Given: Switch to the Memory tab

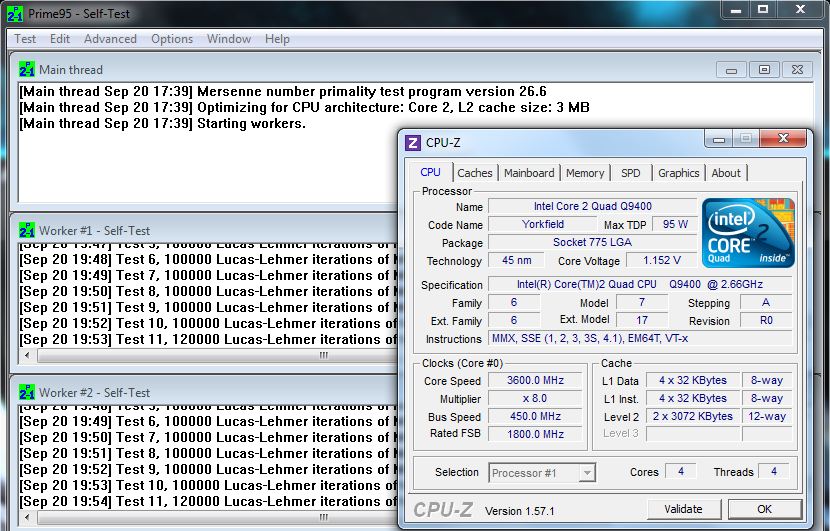Looking at the screenshot, I should pyautogui.click(x=585, y=173).
